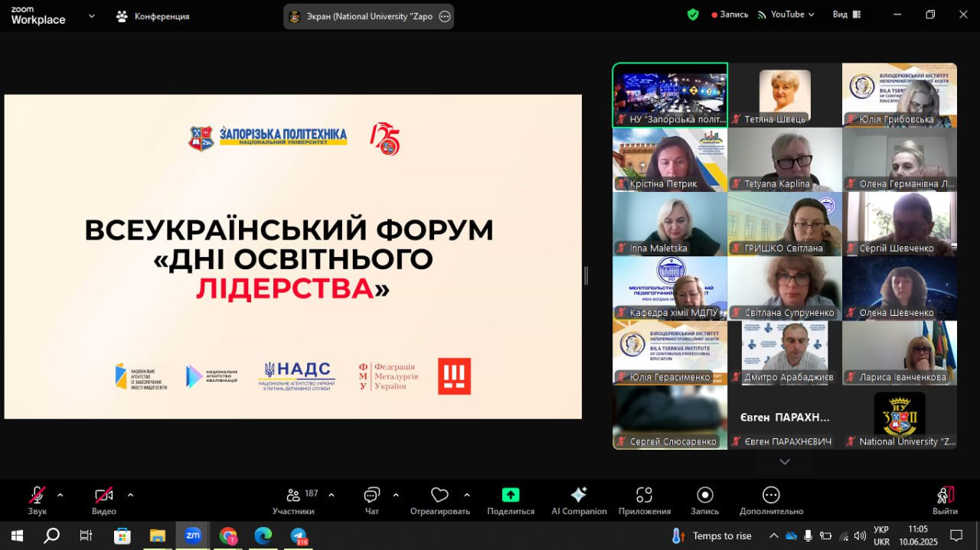Switch to the Конференция tab
980x550 pixels.
(152, 16)
